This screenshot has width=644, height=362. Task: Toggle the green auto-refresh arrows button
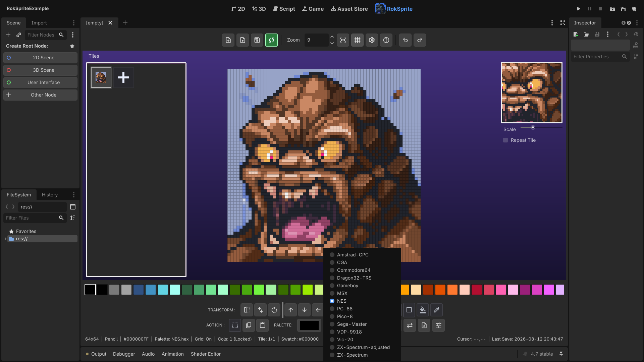pos(271,40)
